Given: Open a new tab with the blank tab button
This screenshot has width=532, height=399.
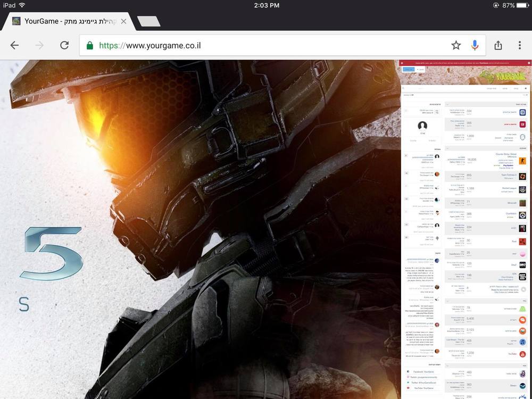Looking at the screenshot, I should (148, 21).
